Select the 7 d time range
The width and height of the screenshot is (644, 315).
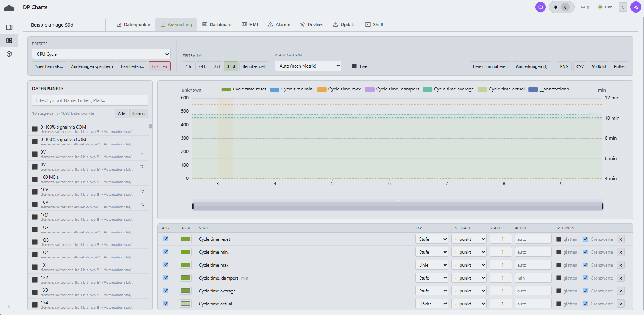[217, 66]
